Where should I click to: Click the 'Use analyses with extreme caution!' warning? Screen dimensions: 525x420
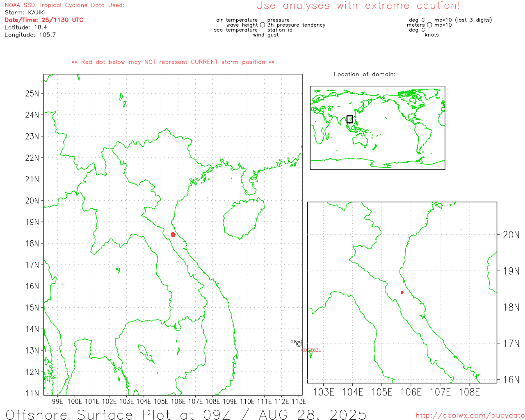pyautogui.click(x=358, y=6)
